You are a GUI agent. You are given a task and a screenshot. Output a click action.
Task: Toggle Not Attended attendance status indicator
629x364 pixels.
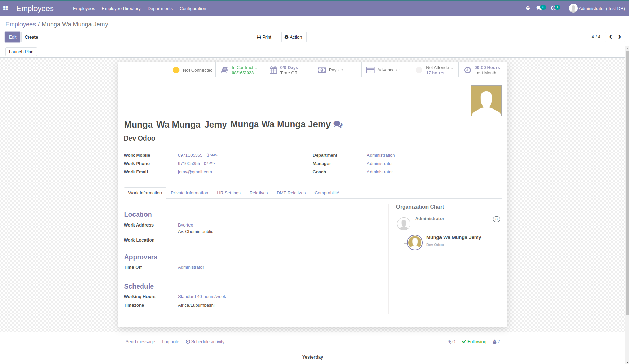[x=419, y=70]
